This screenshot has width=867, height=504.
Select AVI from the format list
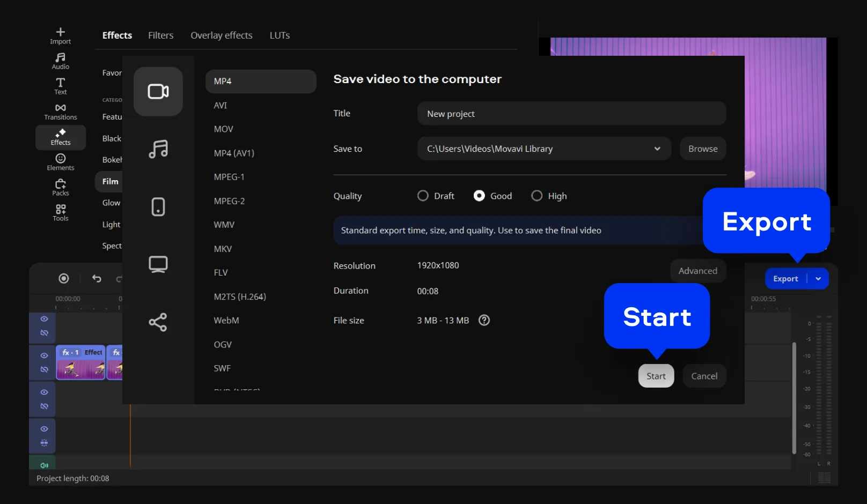[221, 106]
